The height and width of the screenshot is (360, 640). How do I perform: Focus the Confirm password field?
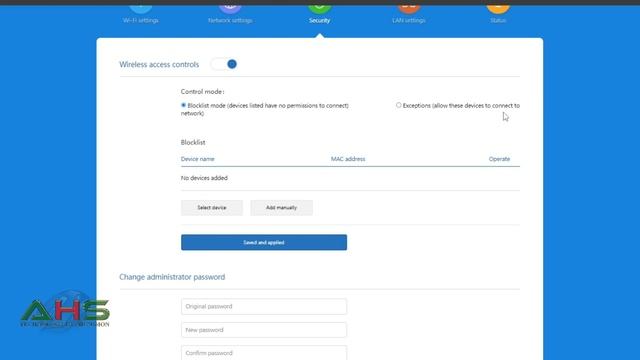coord(264,353)
